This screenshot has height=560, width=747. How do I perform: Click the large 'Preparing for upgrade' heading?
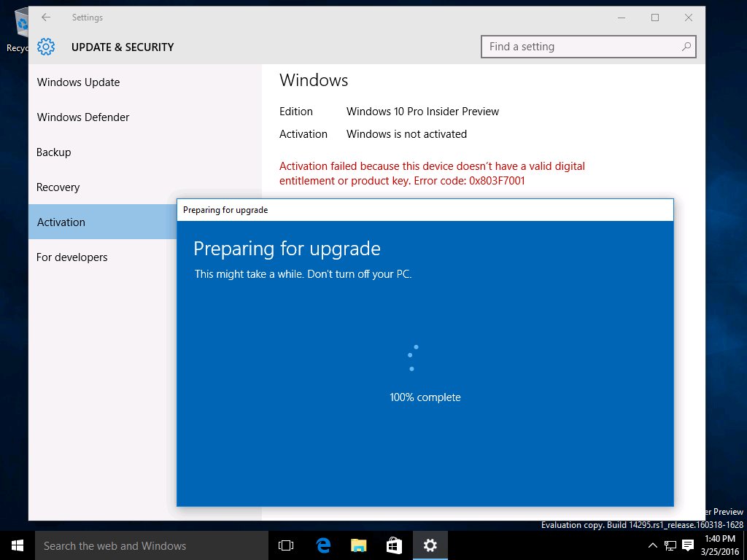click(287, 249)
